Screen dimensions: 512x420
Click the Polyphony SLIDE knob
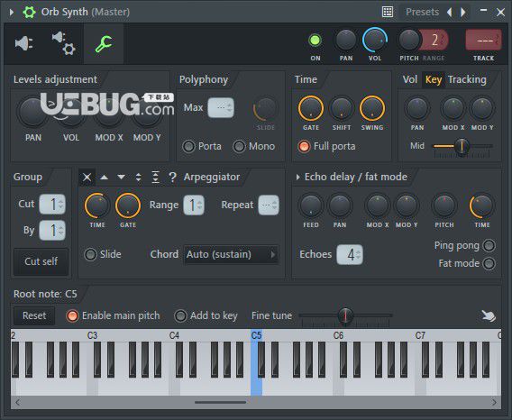265,109
